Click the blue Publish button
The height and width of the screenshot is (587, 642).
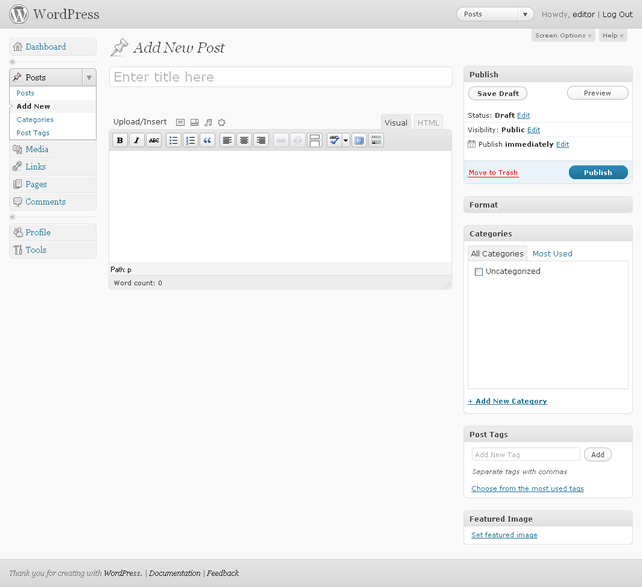[598, 172]
